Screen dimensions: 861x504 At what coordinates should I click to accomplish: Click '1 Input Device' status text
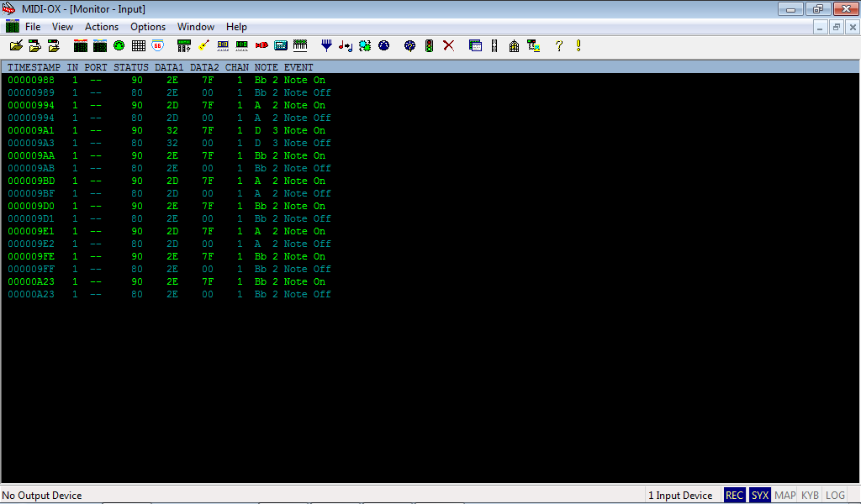pyautogui.click(x=680, y=496)
